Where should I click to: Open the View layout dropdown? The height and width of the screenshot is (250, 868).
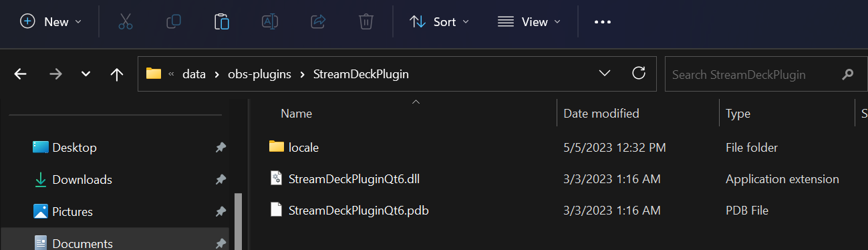tap(529, 21)
